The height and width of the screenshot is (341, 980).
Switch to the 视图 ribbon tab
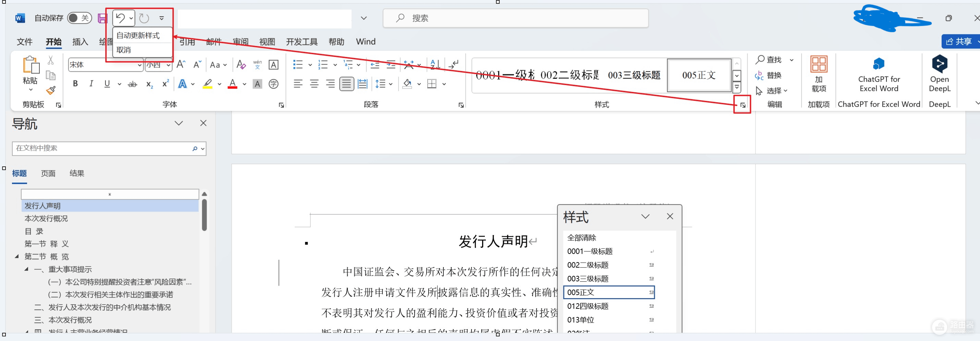pyautogui.click(x=267, y=42)
